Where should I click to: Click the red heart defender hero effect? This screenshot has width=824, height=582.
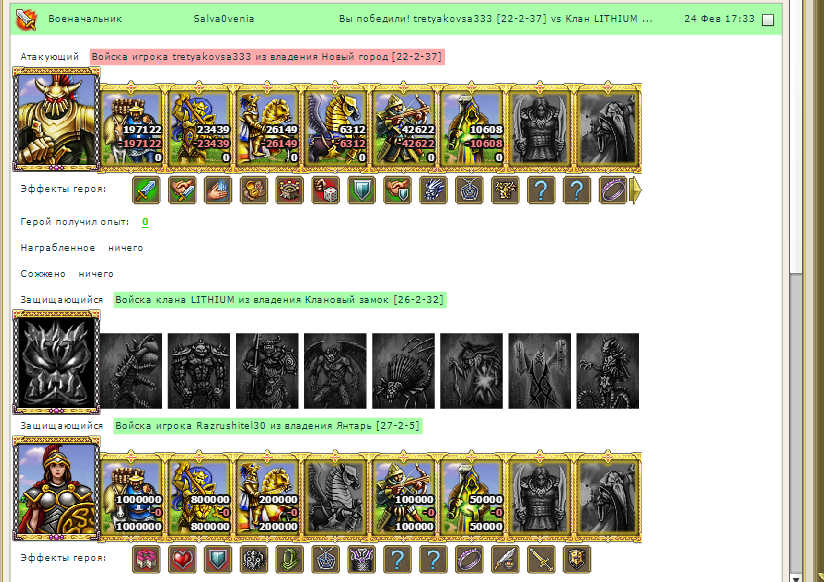coord(182,559)
